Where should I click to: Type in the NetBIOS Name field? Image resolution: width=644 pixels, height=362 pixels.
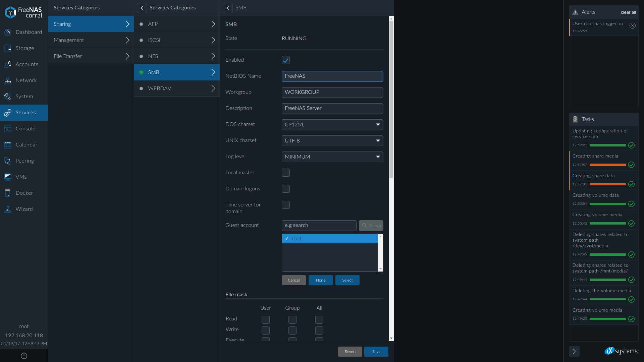pyautogui.click(x=332, y=75)
